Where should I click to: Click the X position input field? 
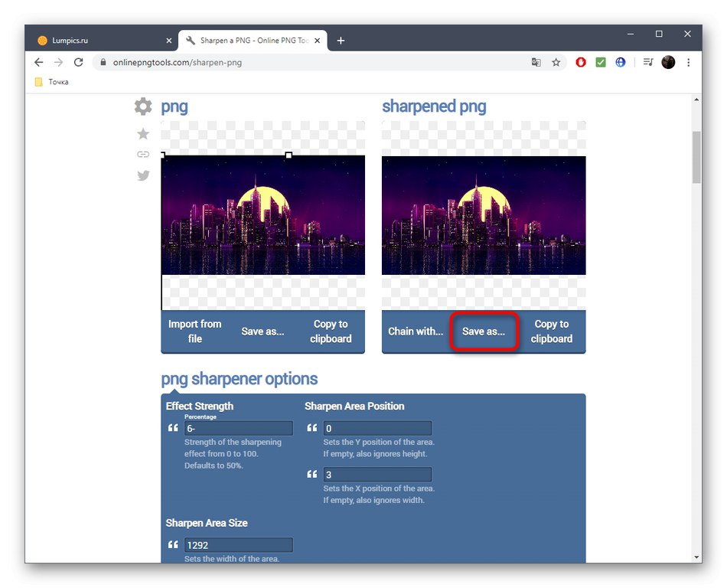click(x=377, y=475)
